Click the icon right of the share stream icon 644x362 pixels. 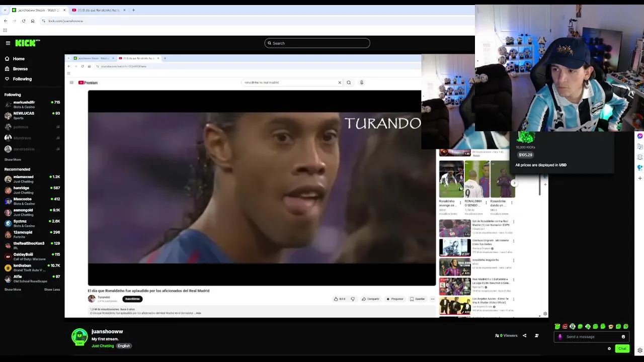(x=536, y=336)
